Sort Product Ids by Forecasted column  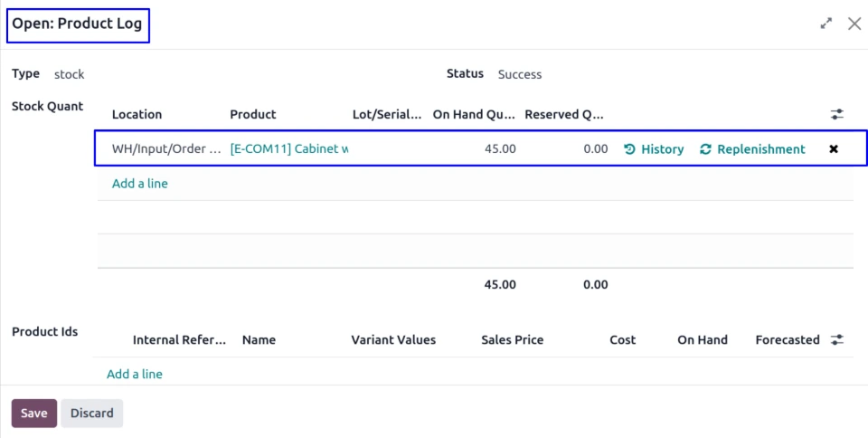click(787, 340)
